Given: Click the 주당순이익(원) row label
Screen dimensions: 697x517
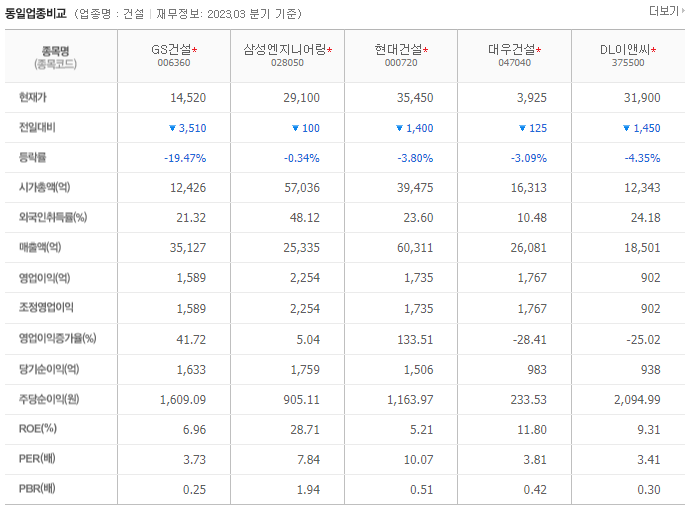Looking at the screenshot, I should click(x=49, y=399).
